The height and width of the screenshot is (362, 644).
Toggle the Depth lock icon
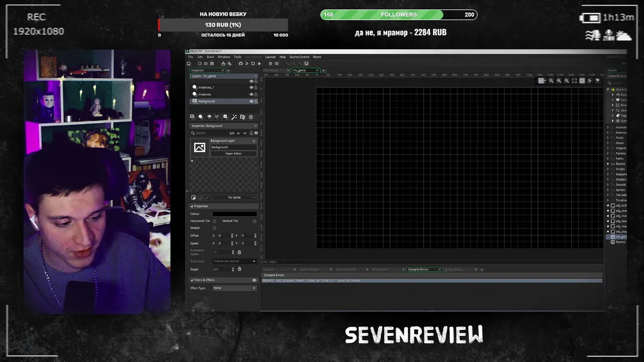pos(239,269)
